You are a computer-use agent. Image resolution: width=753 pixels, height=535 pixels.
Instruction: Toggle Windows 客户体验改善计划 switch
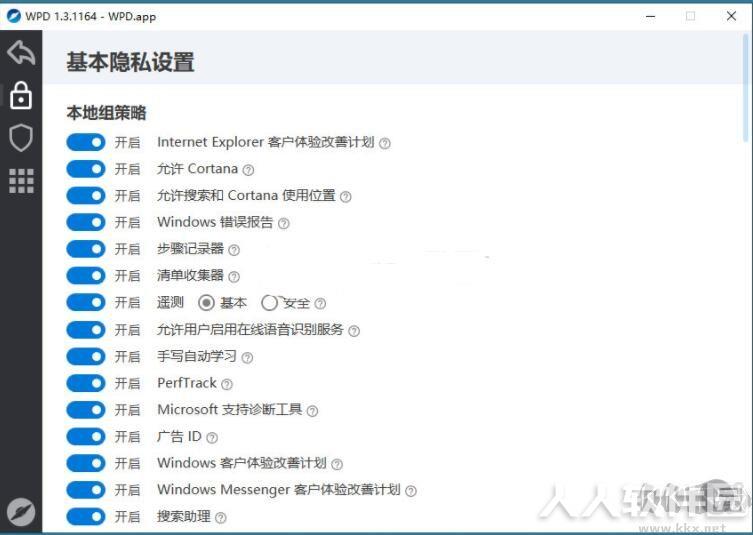click(x=85, y=463)
